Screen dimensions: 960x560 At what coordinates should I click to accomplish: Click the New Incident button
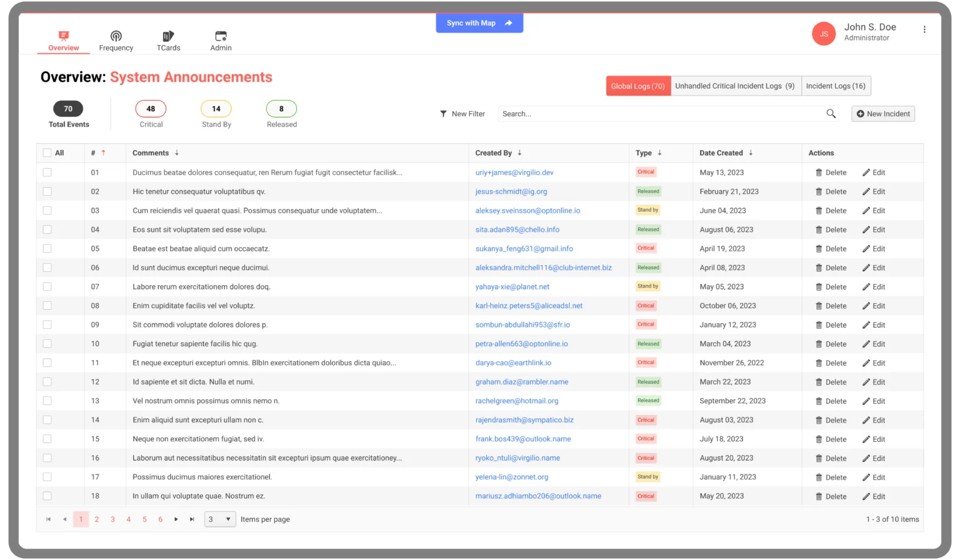tap(883, 114)
